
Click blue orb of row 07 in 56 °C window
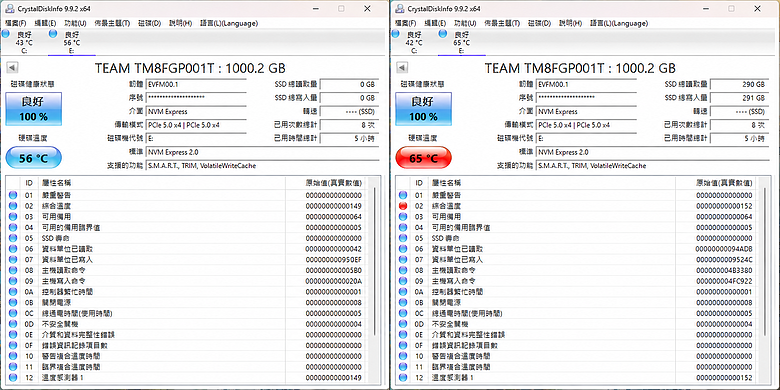coord(13,260)
